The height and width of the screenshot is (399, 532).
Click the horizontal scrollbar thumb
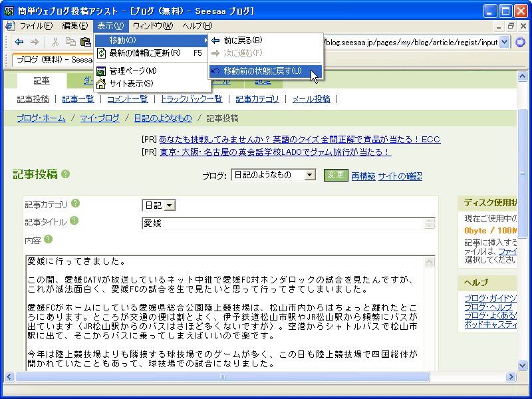223,376
